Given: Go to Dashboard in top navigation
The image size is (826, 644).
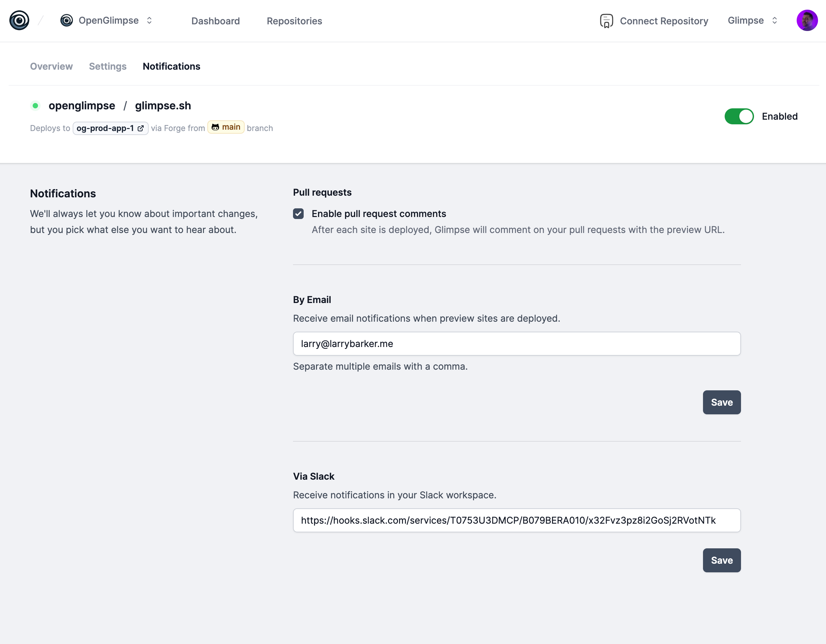Looking at the screenshot, I should (x=216, y=21).
